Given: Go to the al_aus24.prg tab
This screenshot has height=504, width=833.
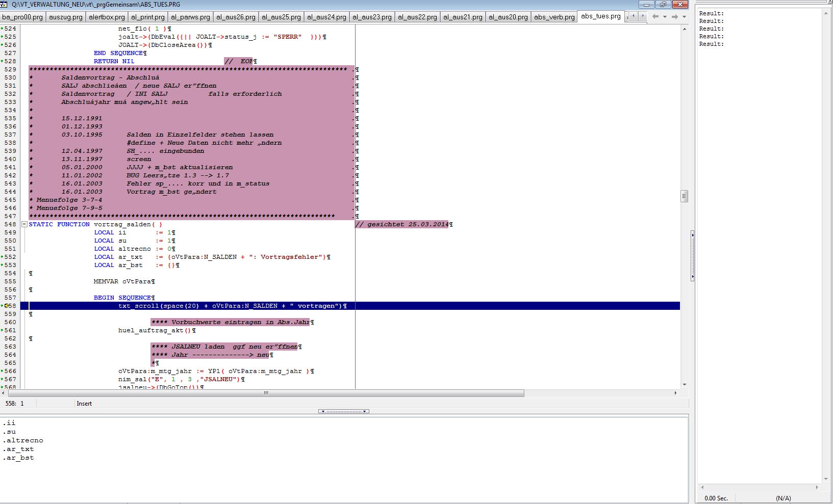Looking at the screenshot, I should click(326, 17).
